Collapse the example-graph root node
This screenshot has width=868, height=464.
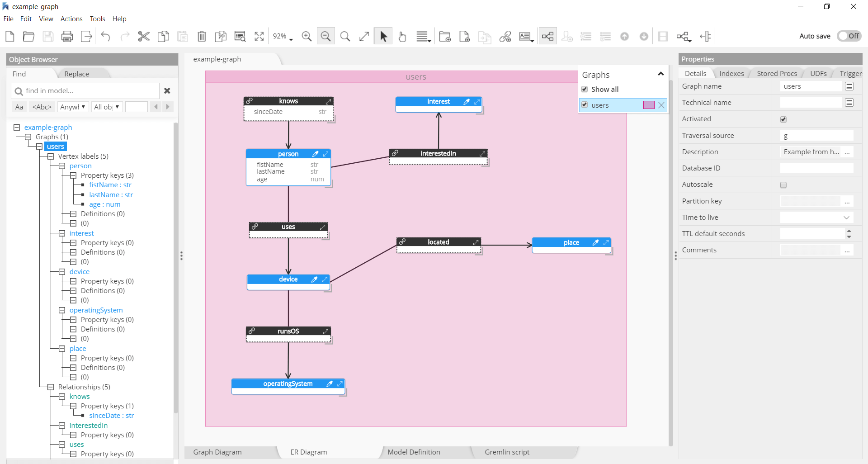point(17,128)
